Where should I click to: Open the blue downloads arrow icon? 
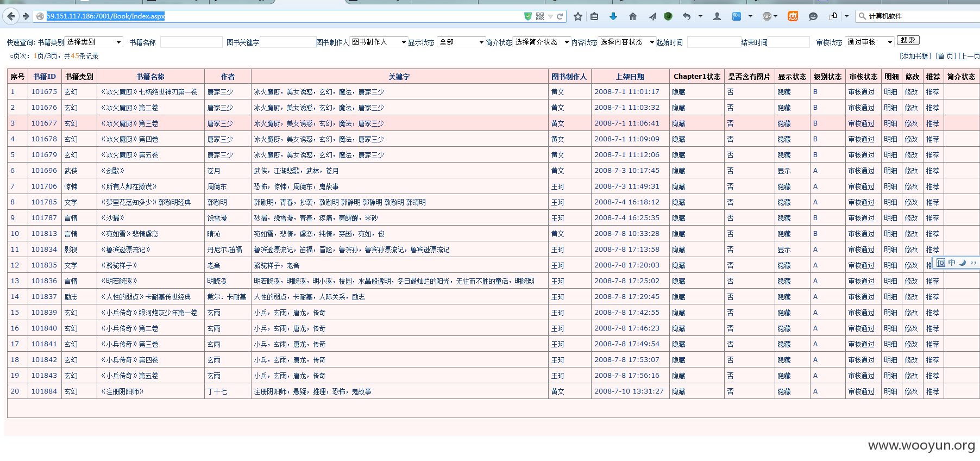613,16
